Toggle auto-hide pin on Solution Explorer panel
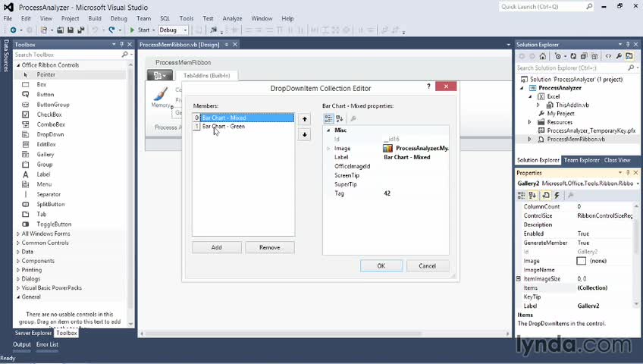The height and width of the screenshot is (364, 643). (x=628, y=44)
